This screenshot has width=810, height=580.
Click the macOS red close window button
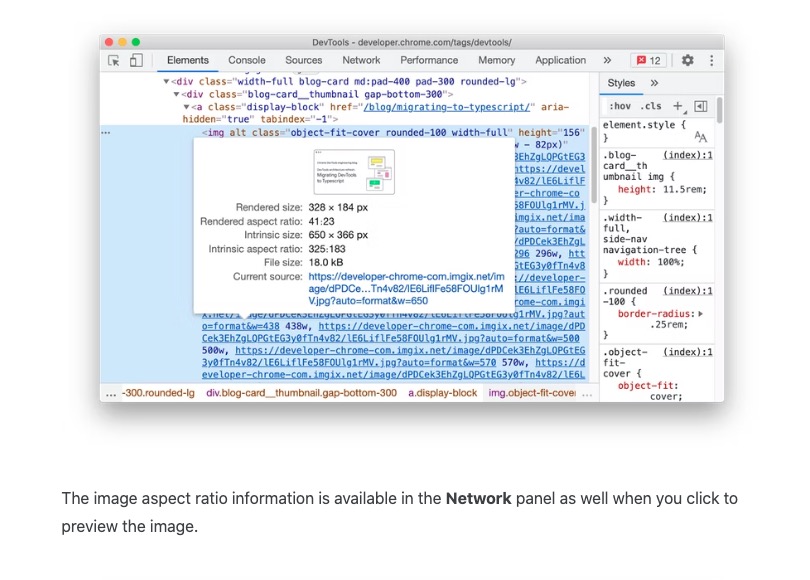(x=108, y=42)
